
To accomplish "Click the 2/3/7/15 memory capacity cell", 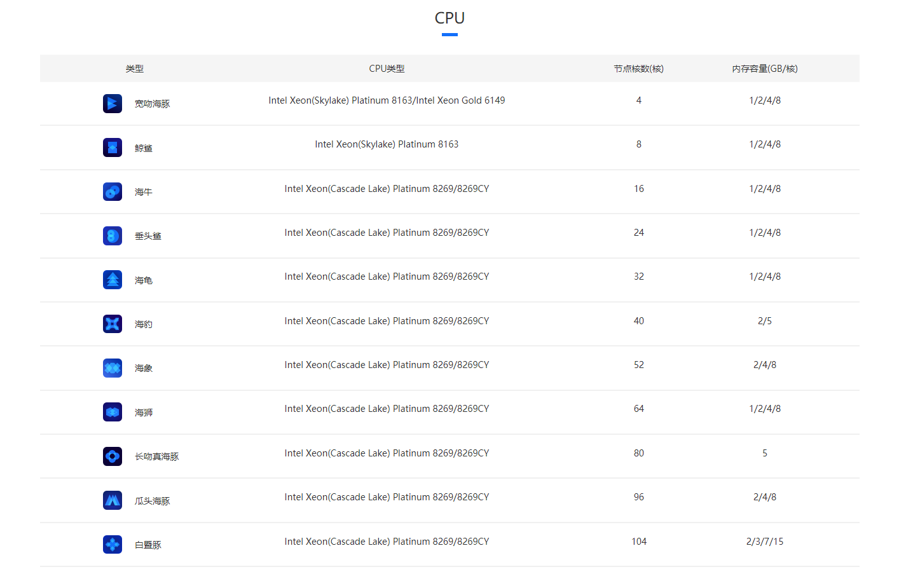I will tap(764, 542).
